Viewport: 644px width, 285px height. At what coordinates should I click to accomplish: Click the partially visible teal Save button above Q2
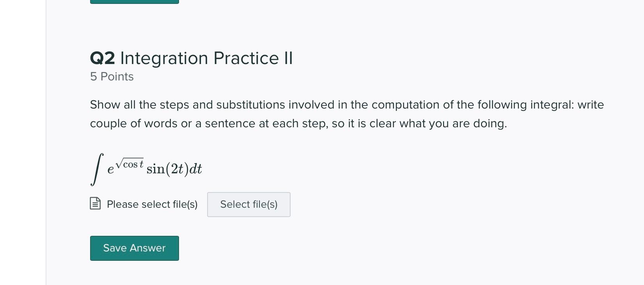click(x=134, y=2)
